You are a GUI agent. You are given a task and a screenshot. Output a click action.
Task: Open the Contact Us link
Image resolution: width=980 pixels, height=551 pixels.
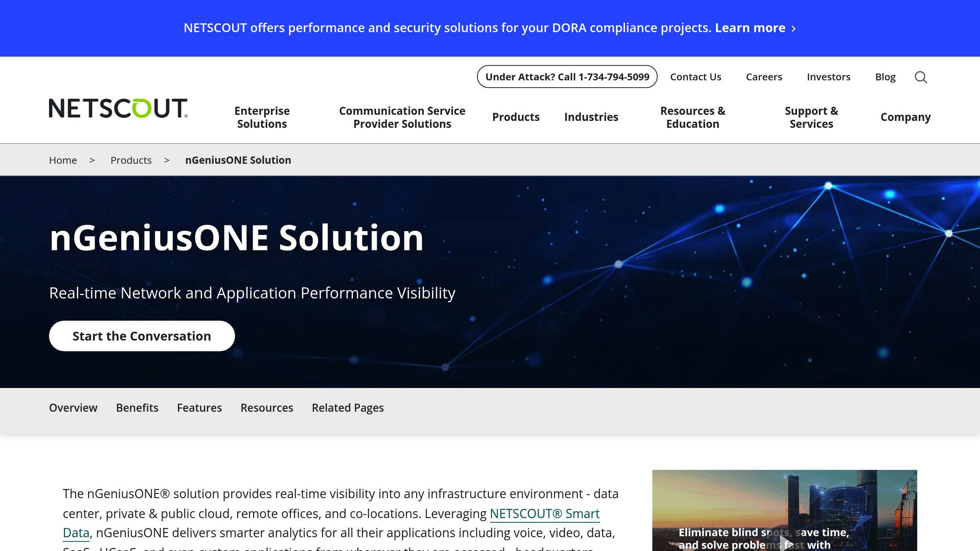[696, 77]
